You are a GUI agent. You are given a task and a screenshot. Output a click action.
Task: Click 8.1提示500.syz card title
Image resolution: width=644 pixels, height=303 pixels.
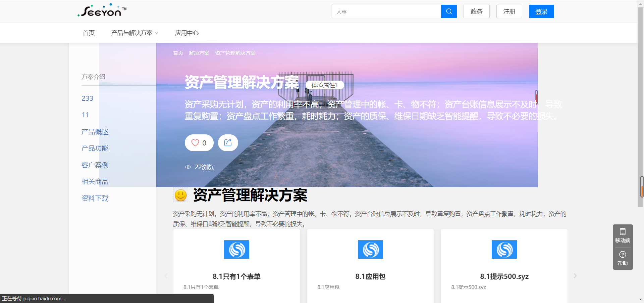pyautogui.click(x=504, y=276)
